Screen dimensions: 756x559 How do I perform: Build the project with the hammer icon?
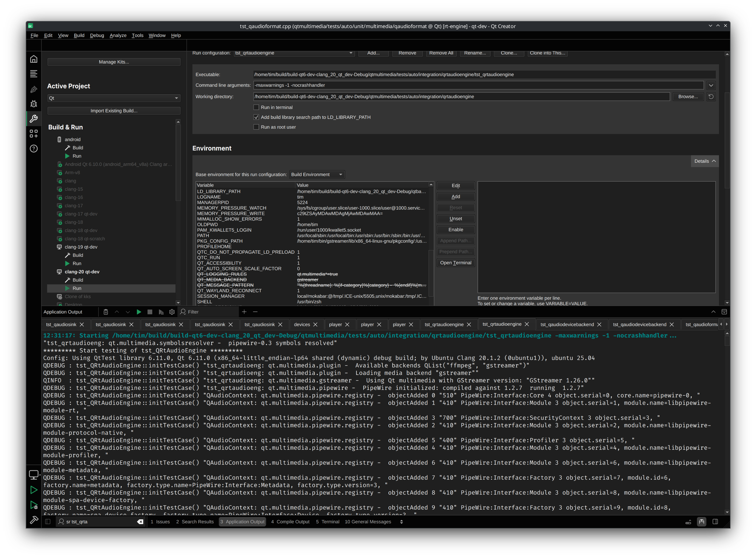(34, 520)
